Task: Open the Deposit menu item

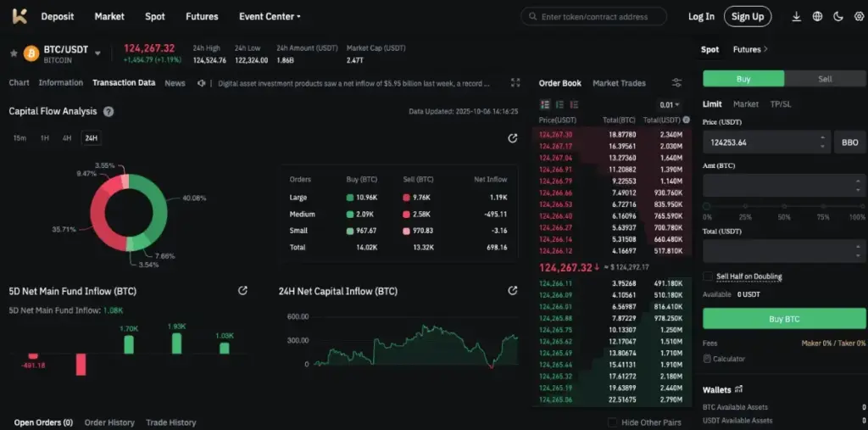Action: pyautogui.click(x=58, y=17)
